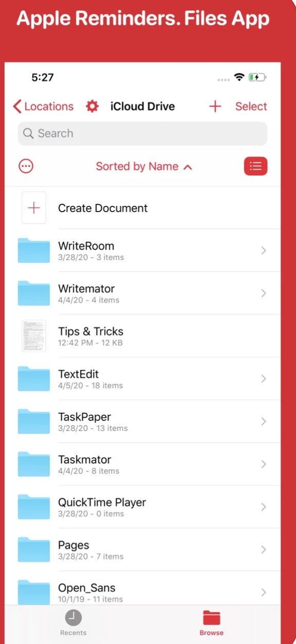This screenshot has height=644, width=296.
Task: Open the Tips & Tricks document thumbnail
Action: click(34, 336)
